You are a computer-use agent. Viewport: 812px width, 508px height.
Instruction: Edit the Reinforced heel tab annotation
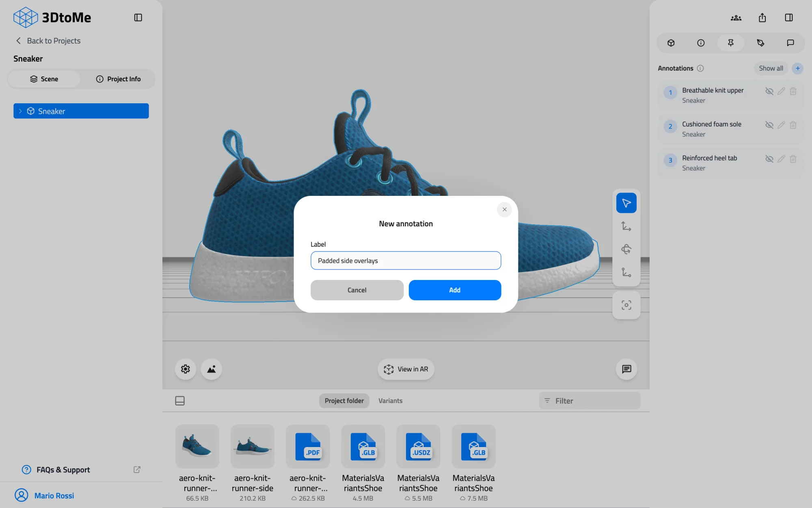[781, 159]
